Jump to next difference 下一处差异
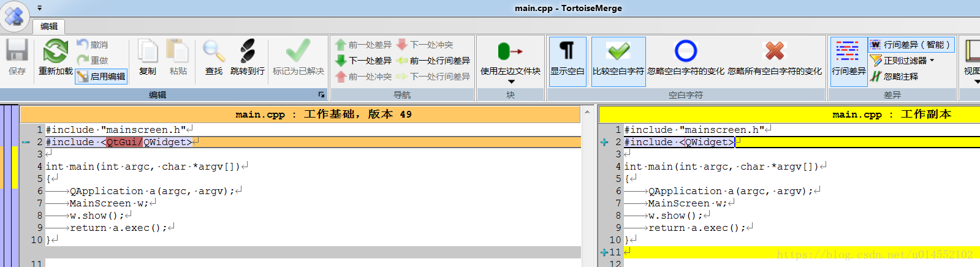 click(363, 60)
